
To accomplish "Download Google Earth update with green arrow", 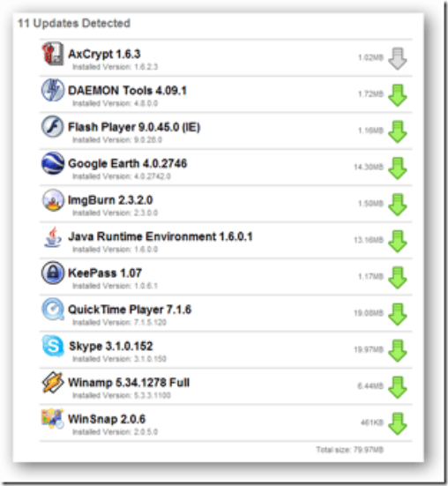I will point(398,168).
